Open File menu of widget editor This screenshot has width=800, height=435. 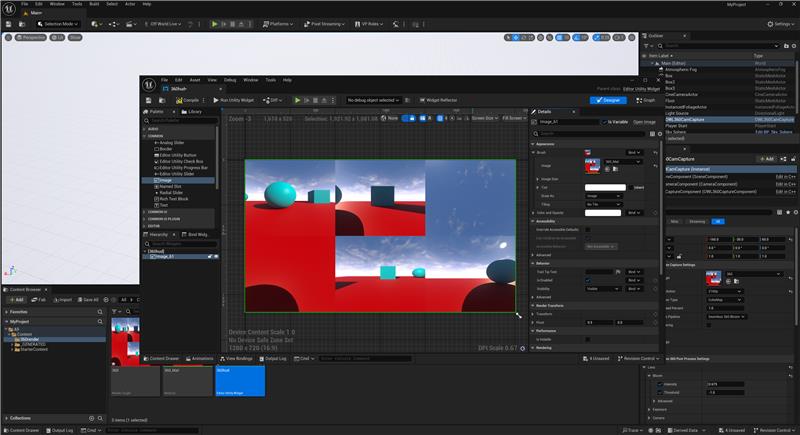(x=164, y=80)
